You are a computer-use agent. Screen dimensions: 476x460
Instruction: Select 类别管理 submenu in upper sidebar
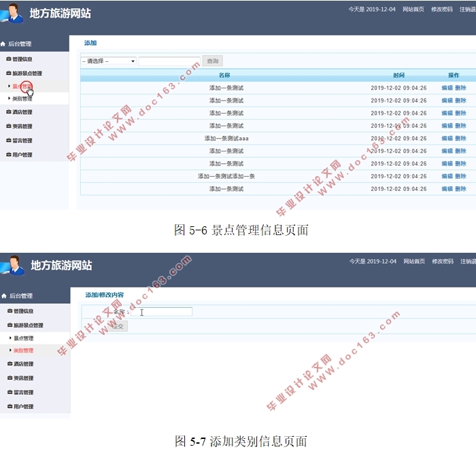pyautogui.click(x=22, y=99)
